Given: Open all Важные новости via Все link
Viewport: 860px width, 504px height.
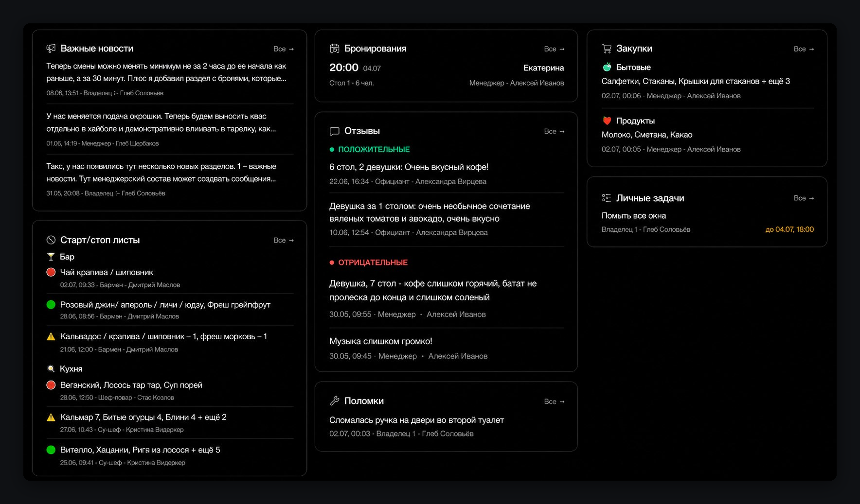Looking at the screenshot, I should coord(284,49).
